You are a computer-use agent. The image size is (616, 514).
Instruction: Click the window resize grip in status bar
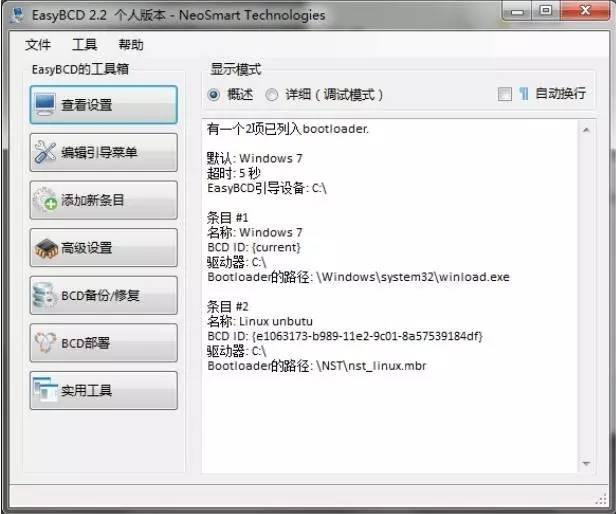(x=601, y=498)
